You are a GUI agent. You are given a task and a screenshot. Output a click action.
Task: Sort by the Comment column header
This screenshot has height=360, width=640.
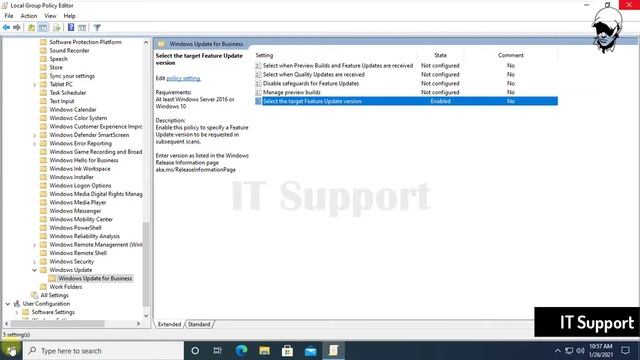(x=511, y=55)
